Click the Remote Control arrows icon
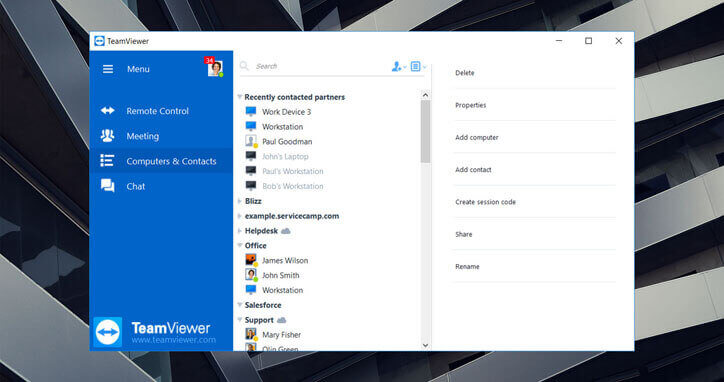 click(x=108, y=111)
